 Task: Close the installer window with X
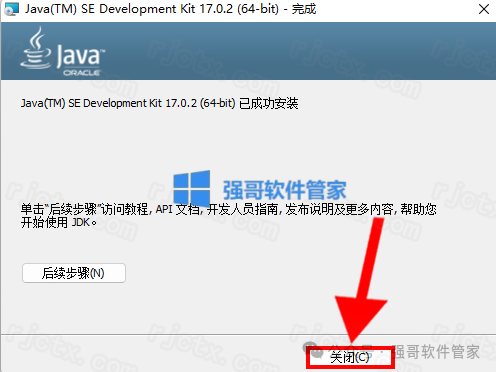(x=484, y=9)
